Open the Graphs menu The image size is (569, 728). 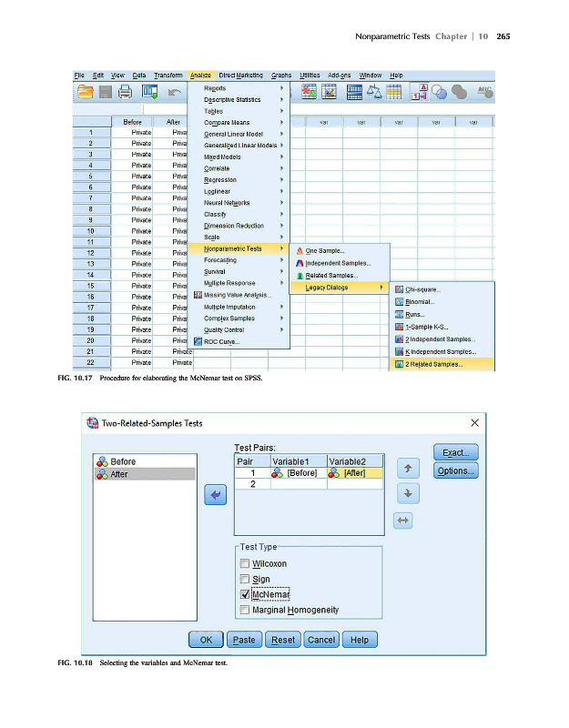(x=280, y=75)
